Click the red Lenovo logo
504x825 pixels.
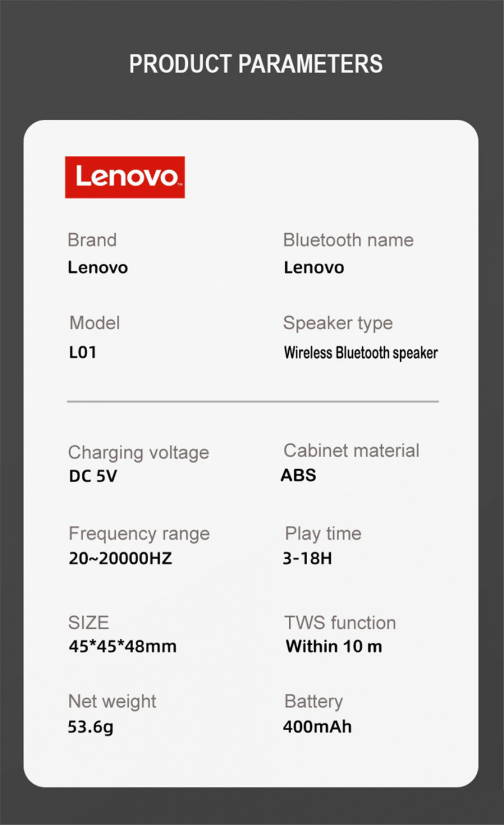(x=125, y=177)
